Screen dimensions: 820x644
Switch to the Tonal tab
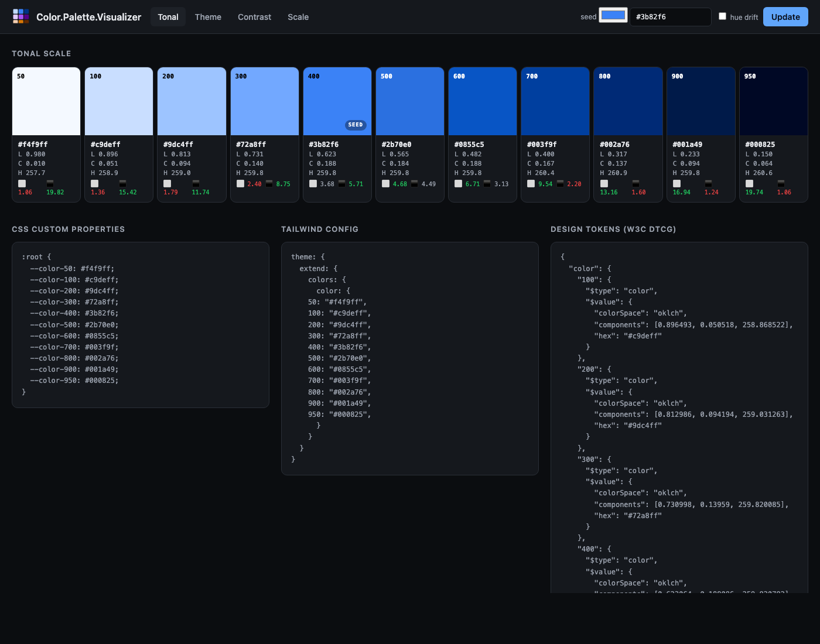[x=168, y=17]
